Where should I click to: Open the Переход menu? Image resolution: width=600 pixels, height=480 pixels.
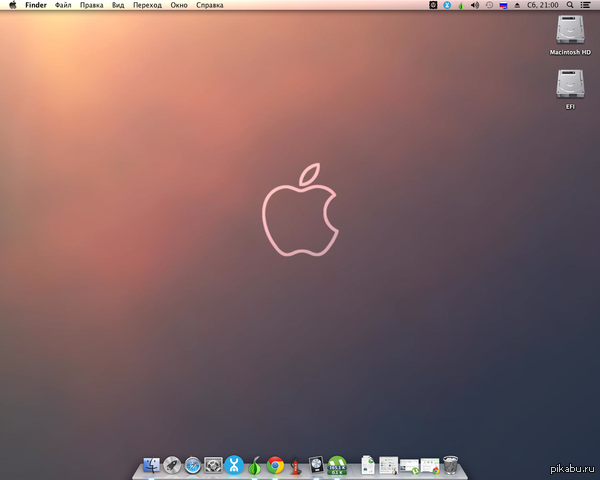(147, 5)
